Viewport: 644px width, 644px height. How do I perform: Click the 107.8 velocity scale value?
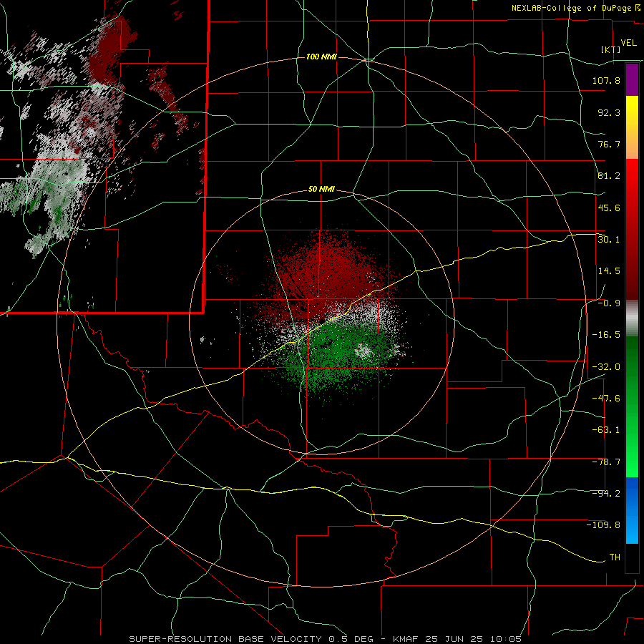[x=606, y=80]
